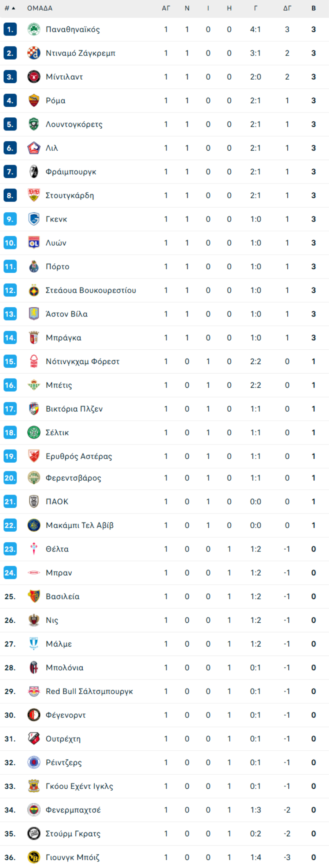The height and width of the screenshot is (868, 329).
Task: Click the Σέλτικ club badge
Action: 34,432
